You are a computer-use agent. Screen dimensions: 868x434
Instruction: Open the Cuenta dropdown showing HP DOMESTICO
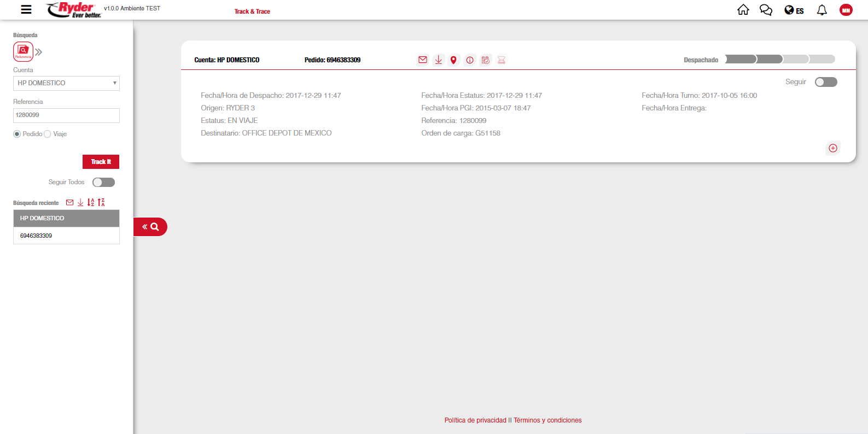click(66, 83)
